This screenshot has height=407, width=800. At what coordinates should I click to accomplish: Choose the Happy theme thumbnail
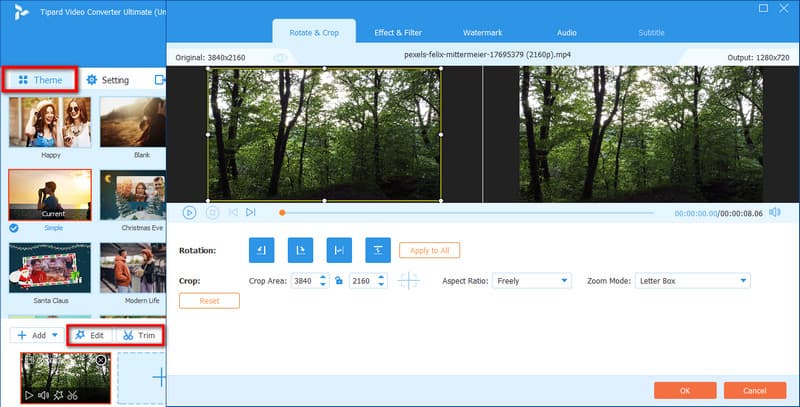[x=50, y=122]
